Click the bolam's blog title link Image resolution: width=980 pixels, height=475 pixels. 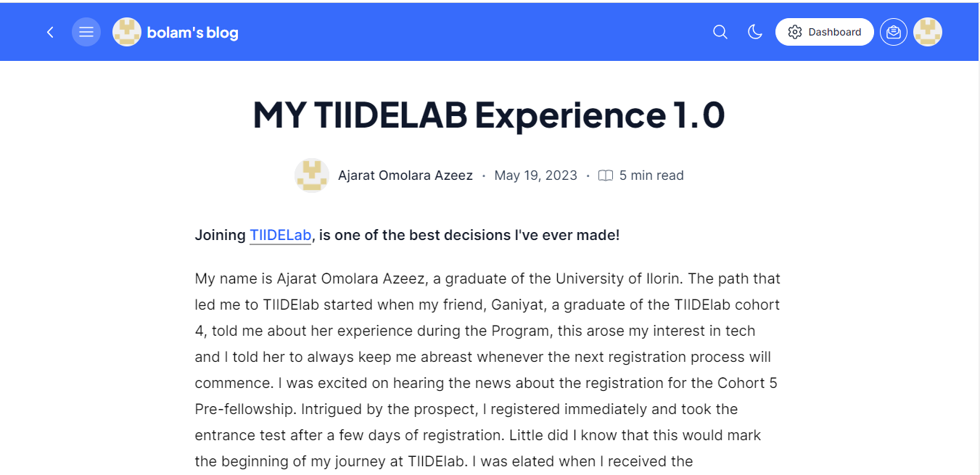(x=192, y=33)
